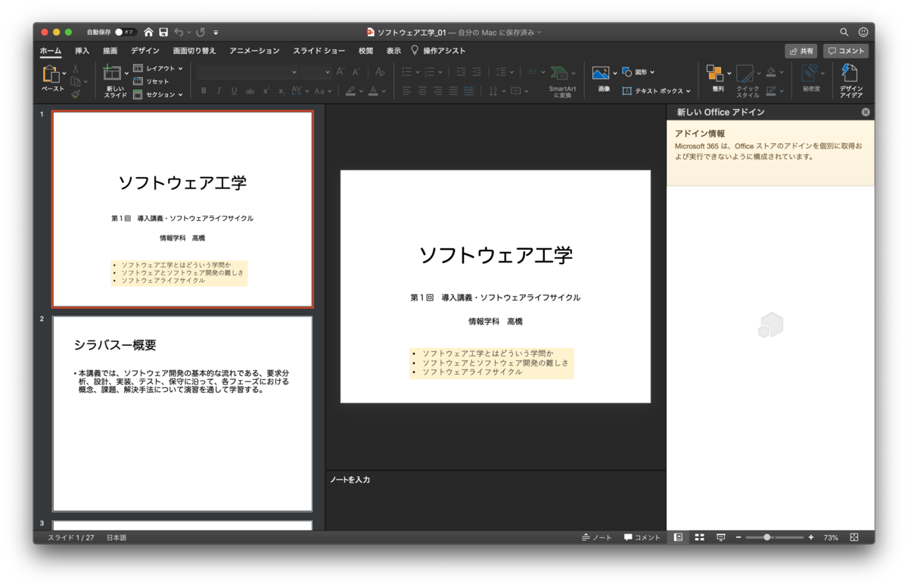Screen dimensions: 908x588
Task: Open the 表示 view tab
Action: click(x=393, y=51)
